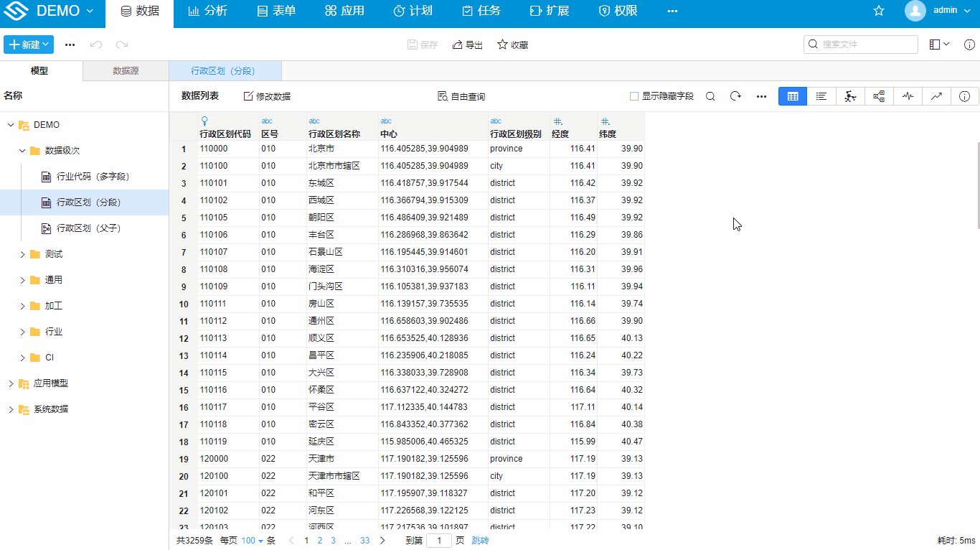Click the 自由查询 button
The height and width of the screenshot is (550, 980).
tap(461, 96)
